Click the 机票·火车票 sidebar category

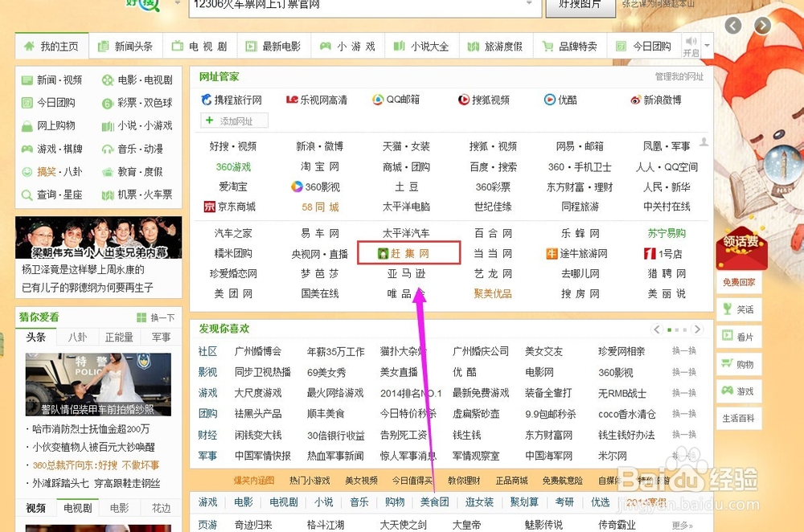pos(137,194)
